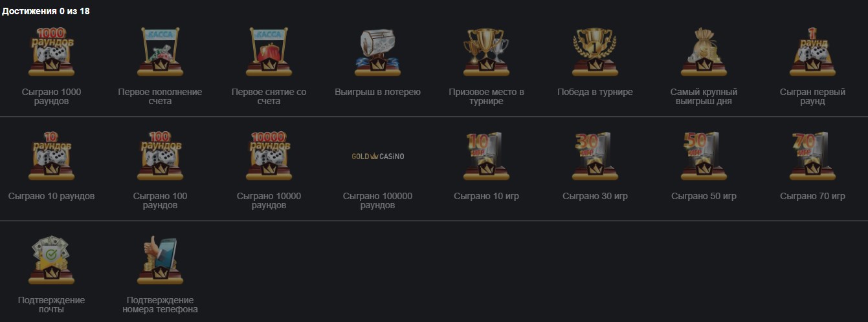This screenshot has height=322, width=868.
Task: Click the 'Сыграно 100000 раундов' label
Action: click(x=377, y=200)
